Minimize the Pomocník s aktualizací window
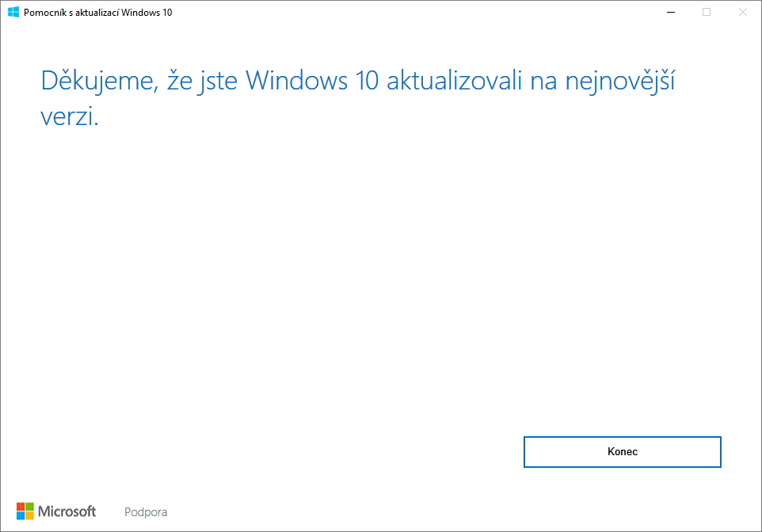Screen dimensions: 762x532 (x=671, y=12)
